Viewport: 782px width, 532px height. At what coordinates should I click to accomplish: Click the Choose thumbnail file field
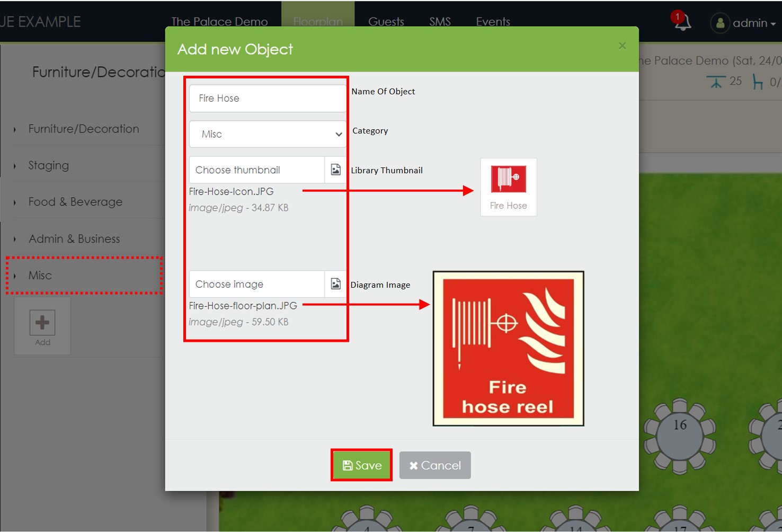click(x=257, y=170)
